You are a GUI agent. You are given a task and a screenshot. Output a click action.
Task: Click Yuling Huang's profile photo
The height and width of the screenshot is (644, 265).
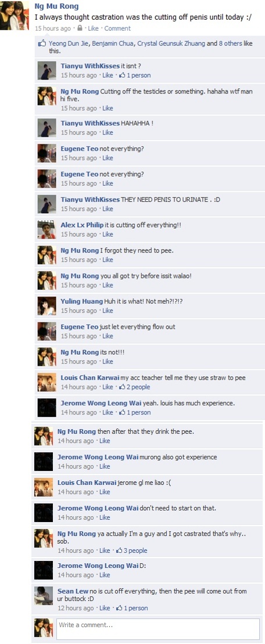pyautogui.click(x=46, y=306)
